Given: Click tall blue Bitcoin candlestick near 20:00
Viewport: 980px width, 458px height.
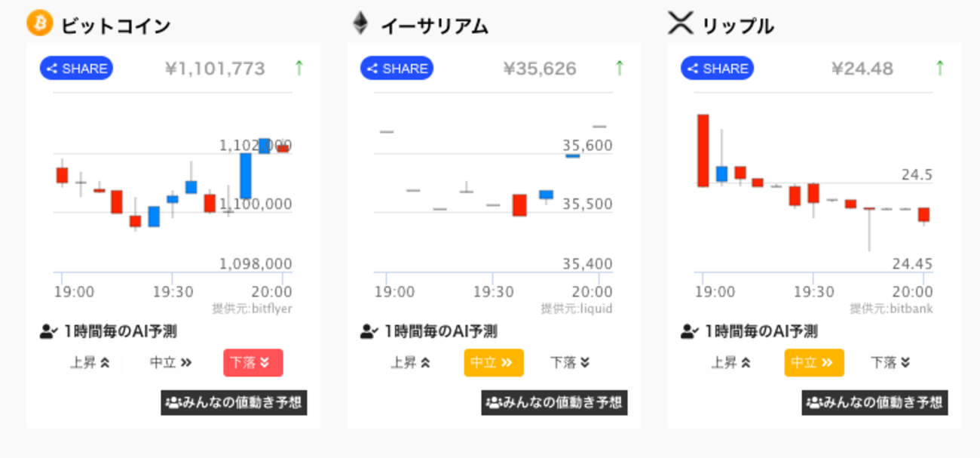Looking at the screenshot, I should pos(246,176).
